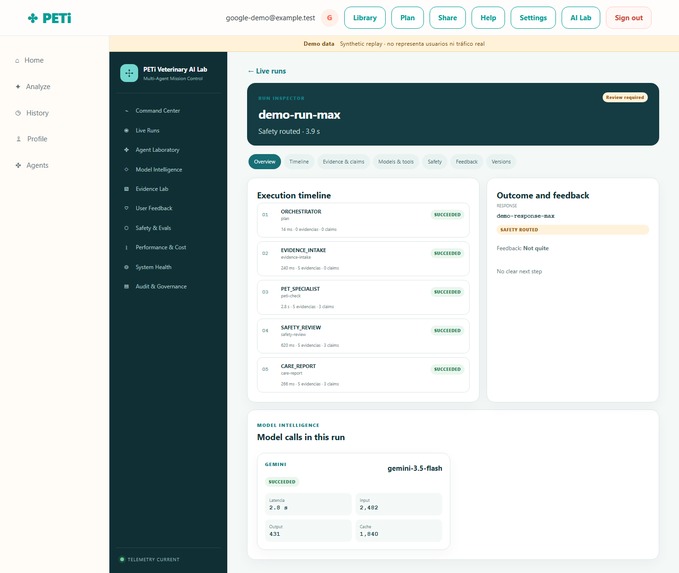Click the PETi logo in the header
Viewport: 679px width, 573px height.
pos(49,18)
